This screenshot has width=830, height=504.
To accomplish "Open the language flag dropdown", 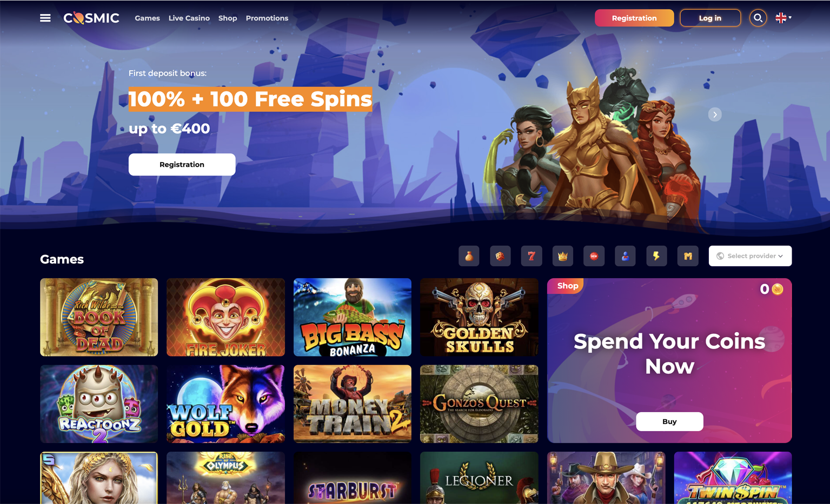I will point(783,18).
